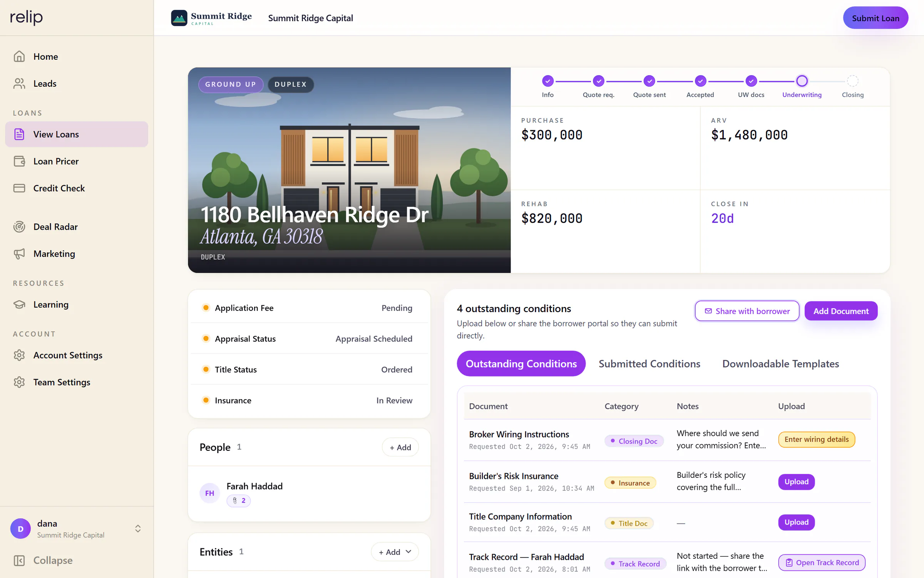Click the envelope icon in Share with borrower
Screen dimensions: 924x578
(708, 311)
